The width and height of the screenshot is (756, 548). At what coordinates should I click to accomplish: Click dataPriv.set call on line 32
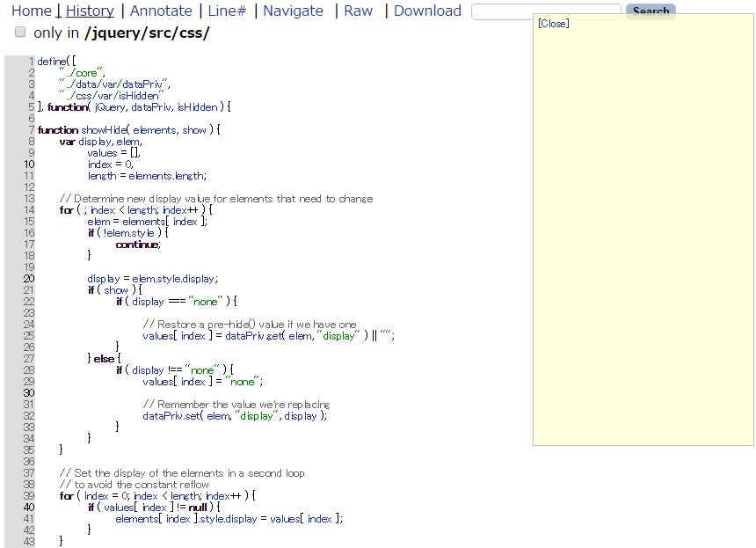pyautogui.click(x=171, y=416)
